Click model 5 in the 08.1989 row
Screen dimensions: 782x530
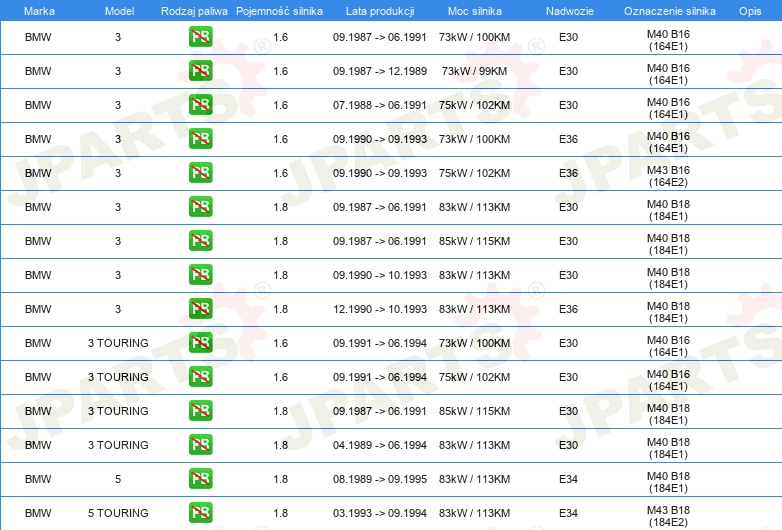click(118, 479)
